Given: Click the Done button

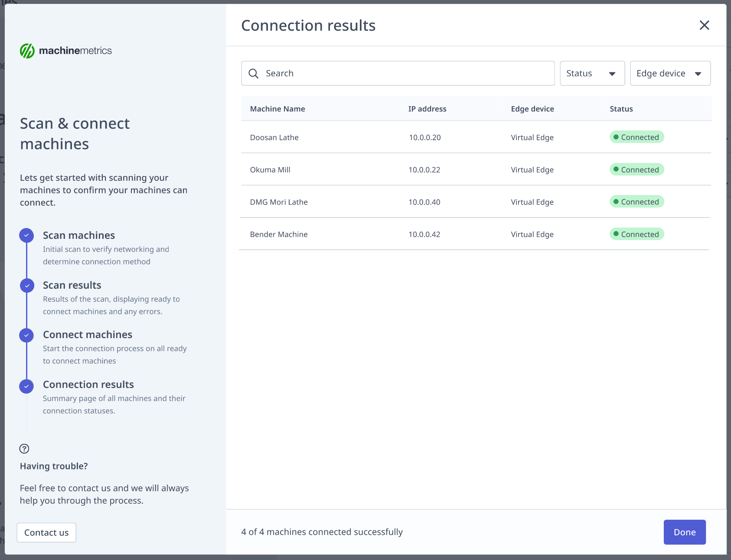Looking at the screenshot, I should click(x=684, y=532).
